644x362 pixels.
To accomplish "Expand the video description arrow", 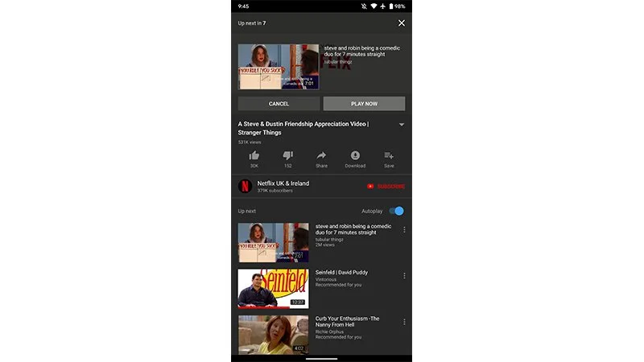I will [401, 125].
